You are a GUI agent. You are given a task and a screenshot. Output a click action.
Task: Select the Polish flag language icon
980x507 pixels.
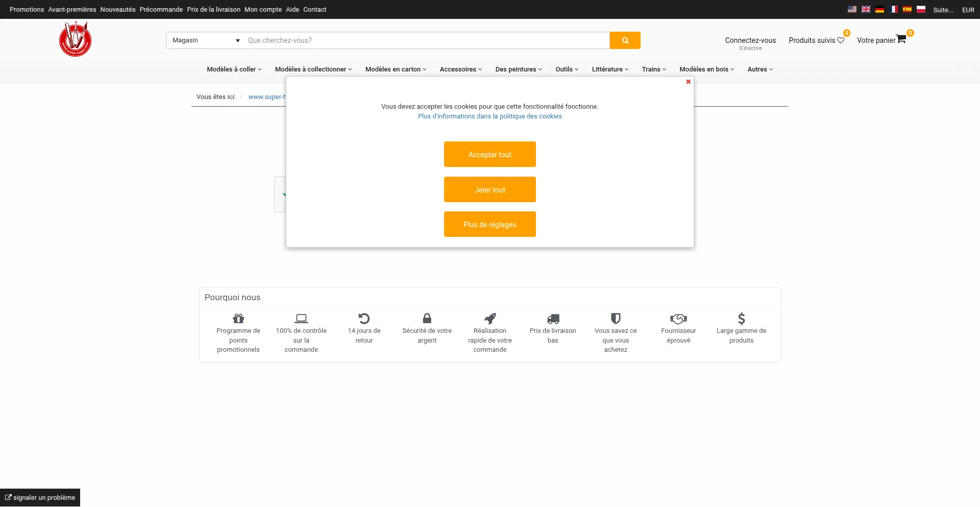pyautogui.click(x=921, y=9)
